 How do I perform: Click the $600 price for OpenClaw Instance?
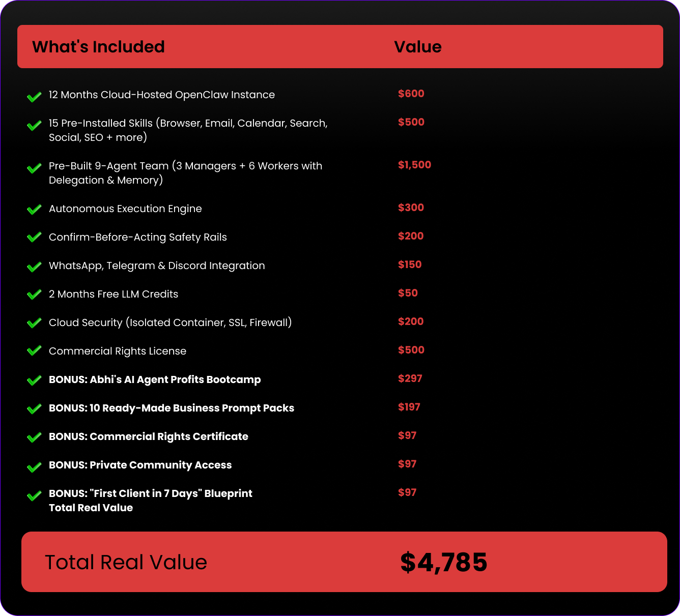tap(411, 94)
